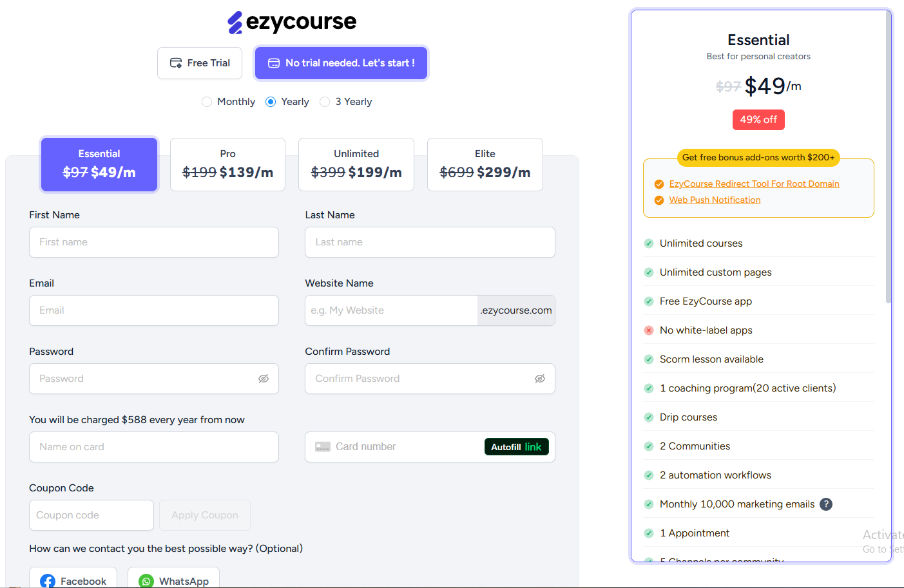Click the Free Trial button

[200, 63]
